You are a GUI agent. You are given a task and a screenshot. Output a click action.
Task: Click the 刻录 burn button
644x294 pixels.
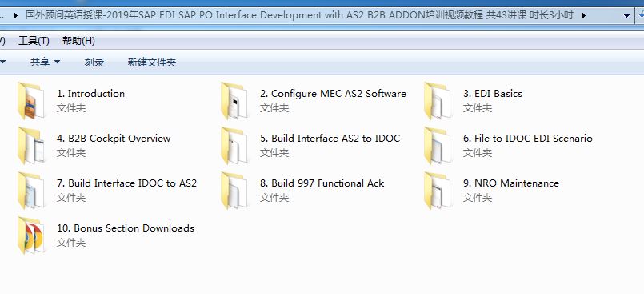coord(94,62)
